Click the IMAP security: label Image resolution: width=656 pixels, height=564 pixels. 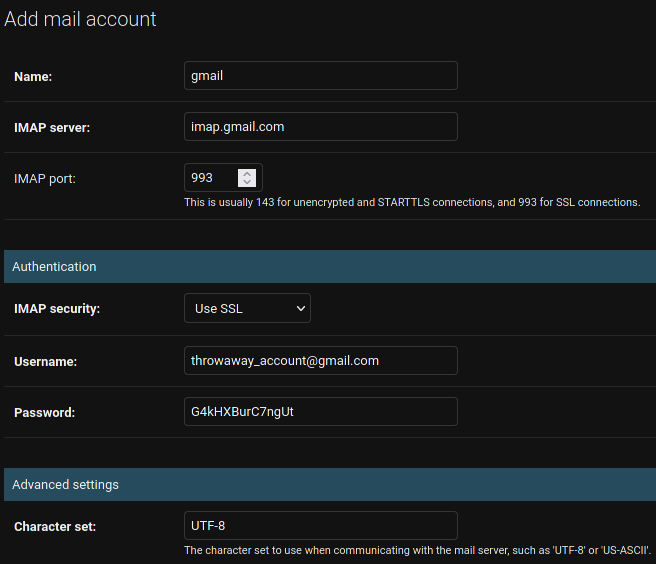click(57, 309)
